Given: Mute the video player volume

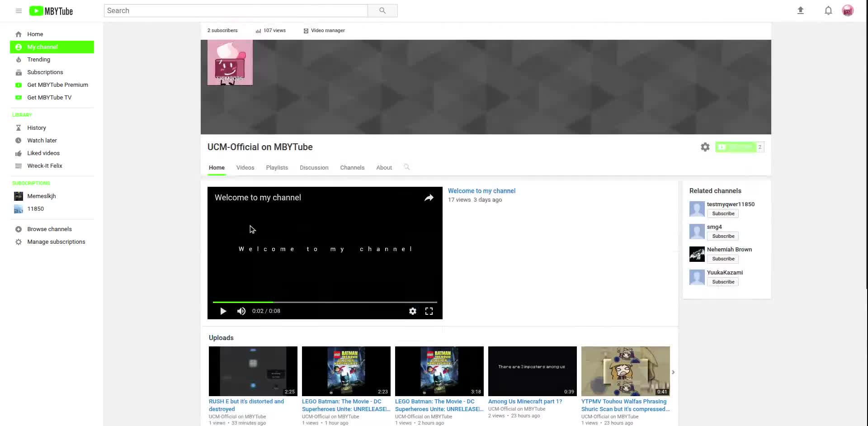Looking at the screenshot, I should (x=241, y=311).
